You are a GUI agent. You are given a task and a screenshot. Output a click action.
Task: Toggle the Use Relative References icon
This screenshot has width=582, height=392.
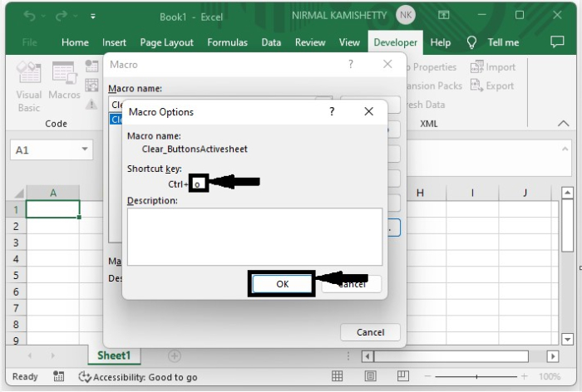91,86
